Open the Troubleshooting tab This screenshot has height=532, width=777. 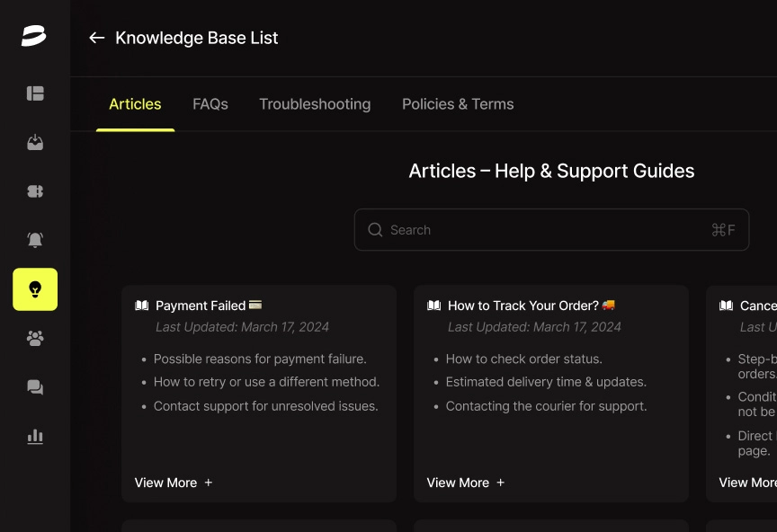click(x=315, y=104)
